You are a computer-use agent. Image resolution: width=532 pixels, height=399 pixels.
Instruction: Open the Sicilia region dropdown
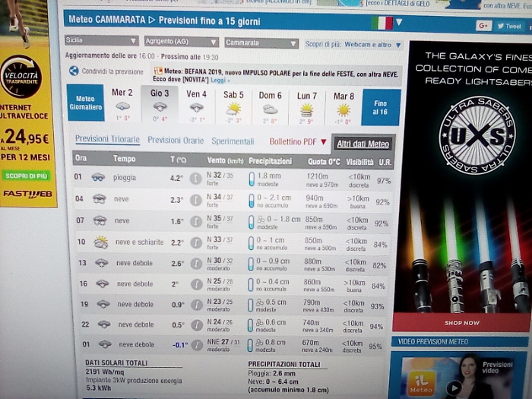[102, 40]
